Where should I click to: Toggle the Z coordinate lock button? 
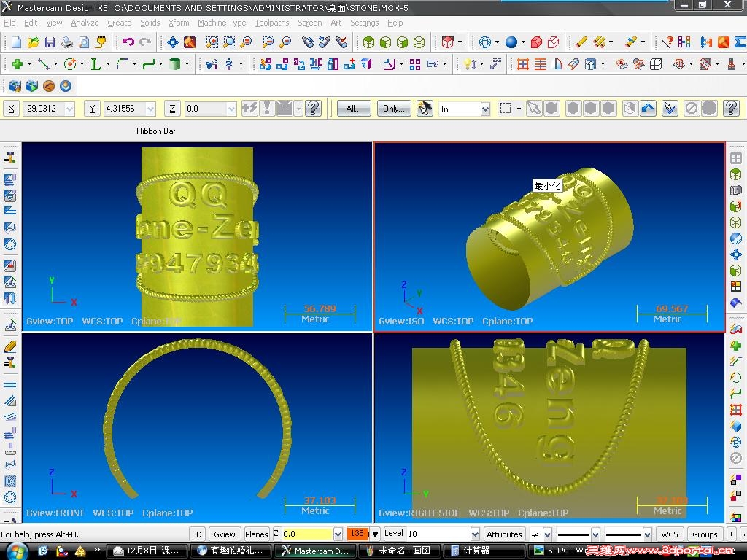click(172, 109)
